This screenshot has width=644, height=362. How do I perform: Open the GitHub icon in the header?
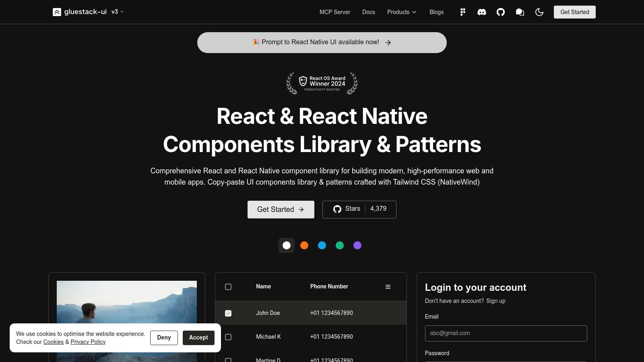(501, 12)
